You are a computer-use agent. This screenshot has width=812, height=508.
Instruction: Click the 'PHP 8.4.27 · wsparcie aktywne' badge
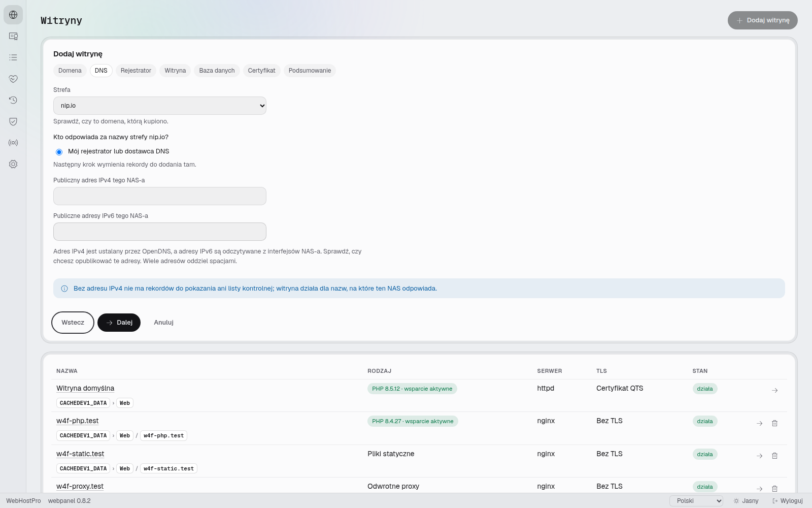(413, 421)
